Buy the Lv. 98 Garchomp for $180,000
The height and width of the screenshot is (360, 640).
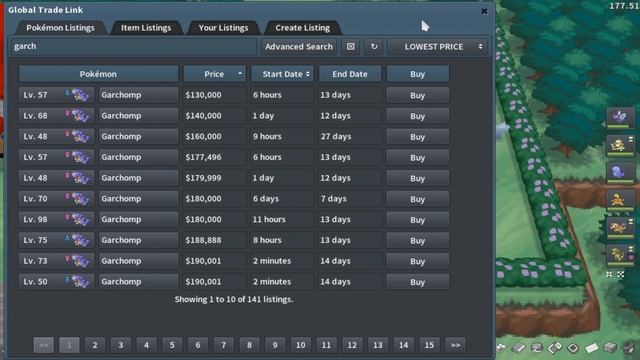[x=418, y=220]
